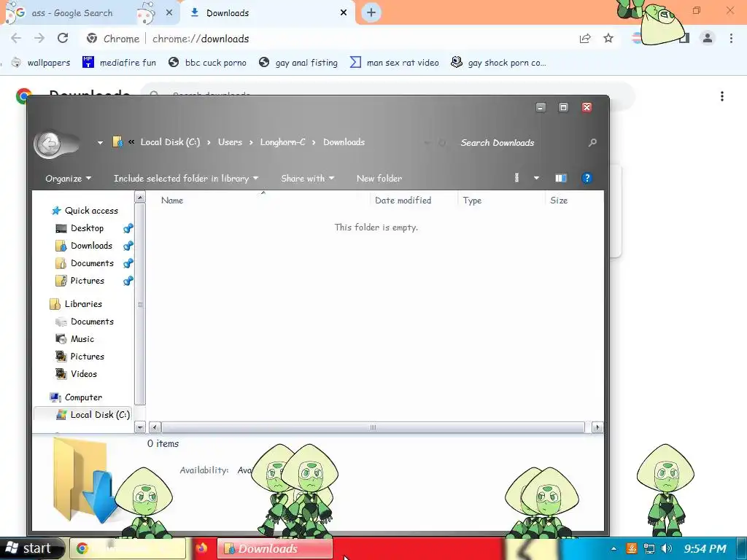Click "0 items" in details pane

tap(163, 443)
